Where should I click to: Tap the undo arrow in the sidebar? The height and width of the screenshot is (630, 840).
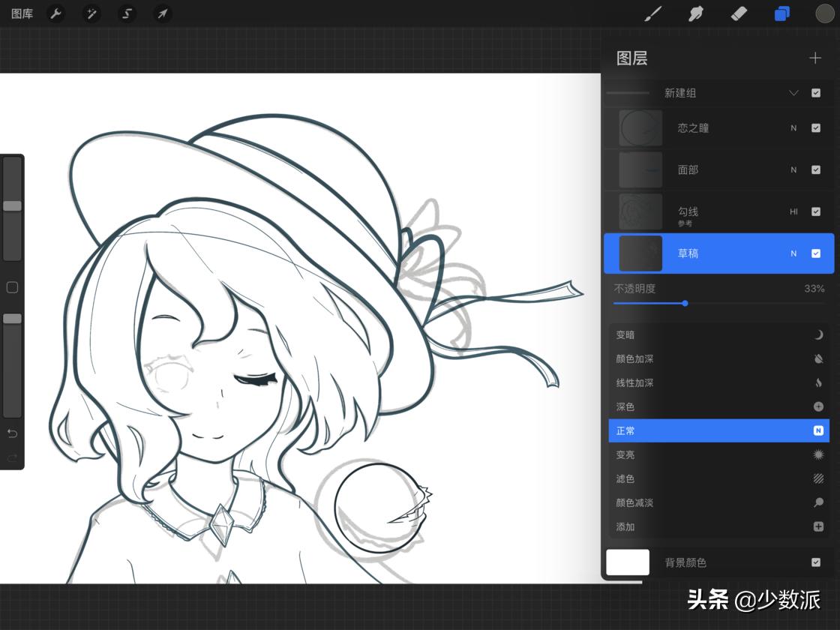pyautogui.click(x=12, y=433)
